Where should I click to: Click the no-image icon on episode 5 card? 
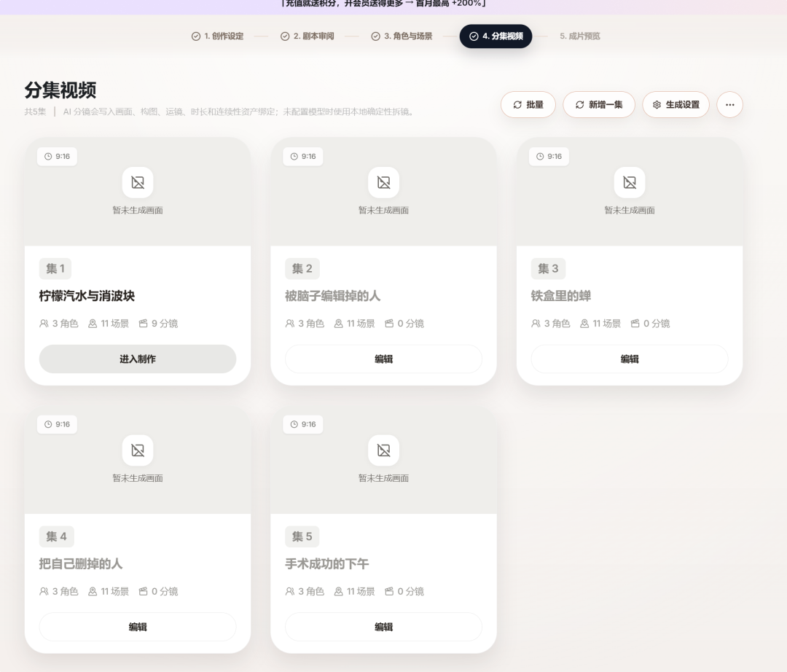[x=383, y=450]
